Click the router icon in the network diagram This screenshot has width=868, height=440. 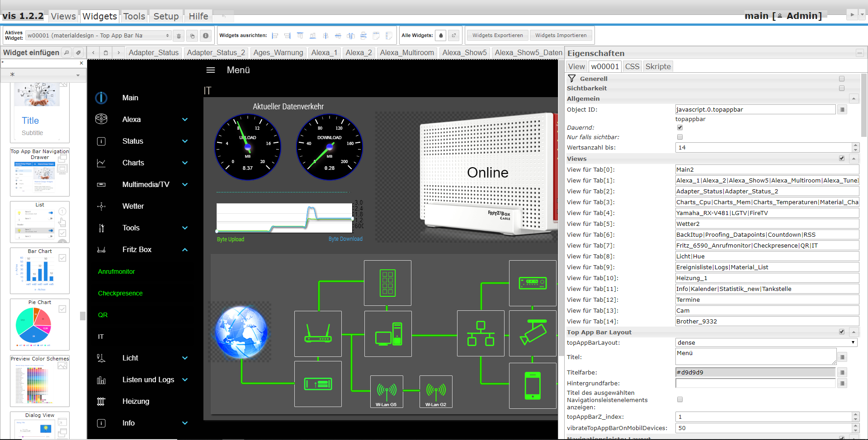point(318,334)
